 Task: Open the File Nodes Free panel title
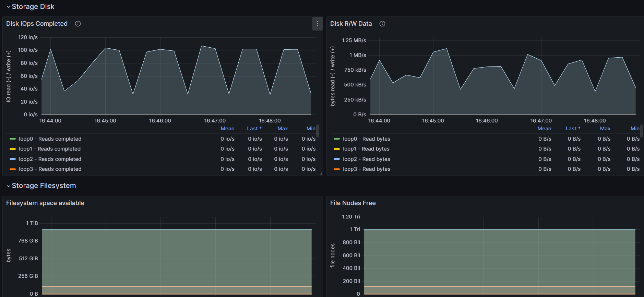[x=353, y=203]
